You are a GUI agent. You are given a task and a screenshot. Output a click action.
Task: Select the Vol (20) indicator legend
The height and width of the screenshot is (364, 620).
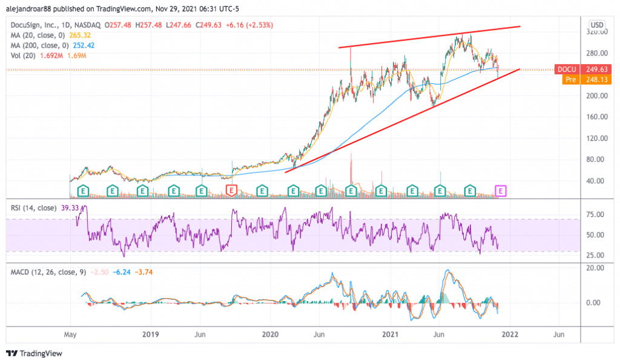23,56
